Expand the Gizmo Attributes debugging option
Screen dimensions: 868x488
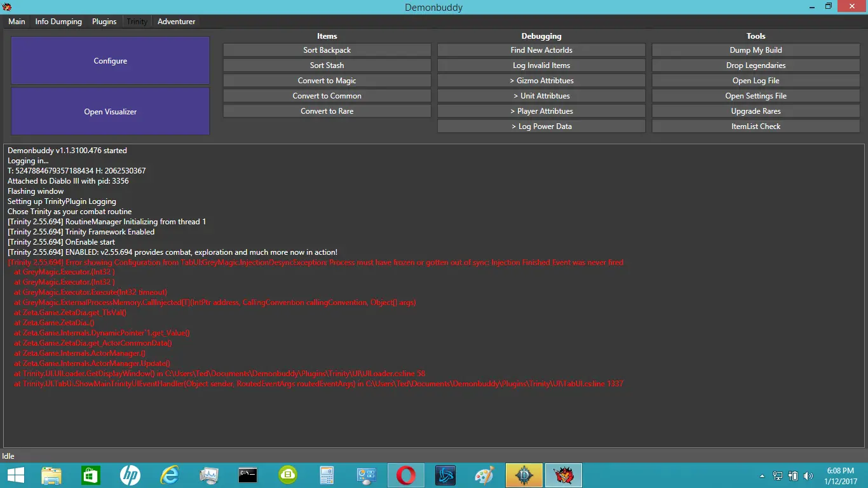coord(541,81)
